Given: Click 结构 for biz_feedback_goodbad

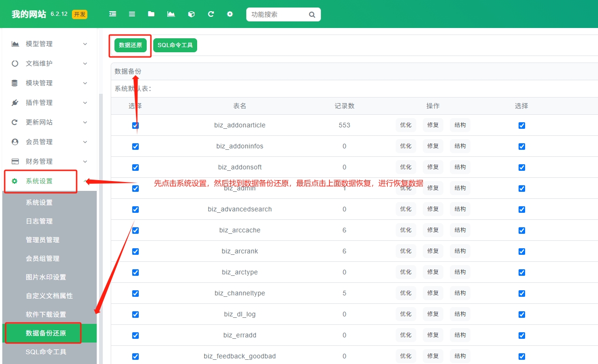Looking at the screenshot, I should point(460,356).
